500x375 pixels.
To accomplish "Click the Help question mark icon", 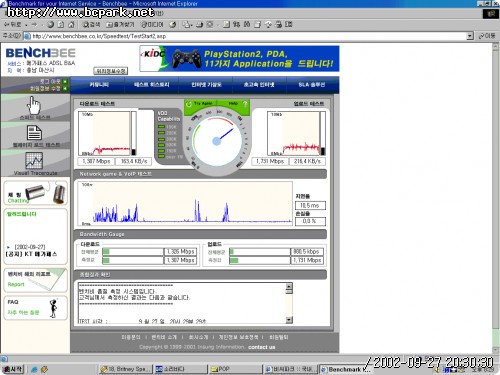I will [x=245, y=104].
